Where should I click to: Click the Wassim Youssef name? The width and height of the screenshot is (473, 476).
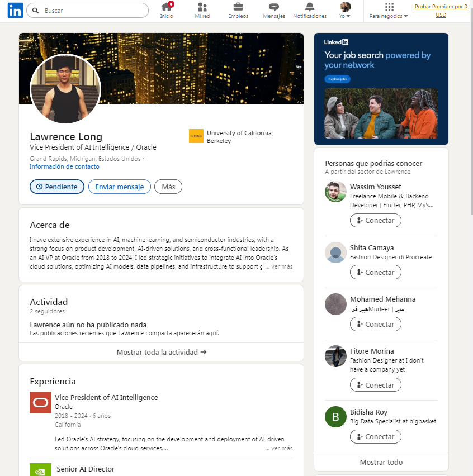[x=376, y=187]
